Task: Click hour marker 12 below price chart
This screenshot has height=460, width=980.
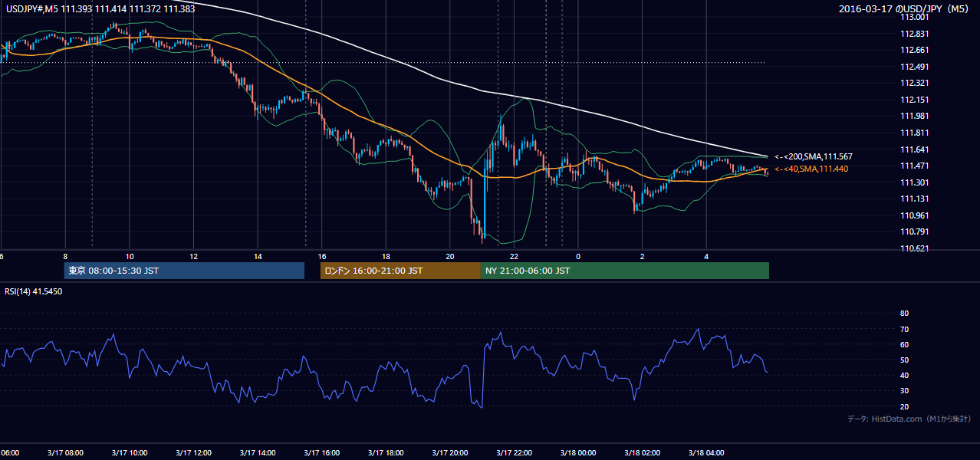Action: point(193,257)
